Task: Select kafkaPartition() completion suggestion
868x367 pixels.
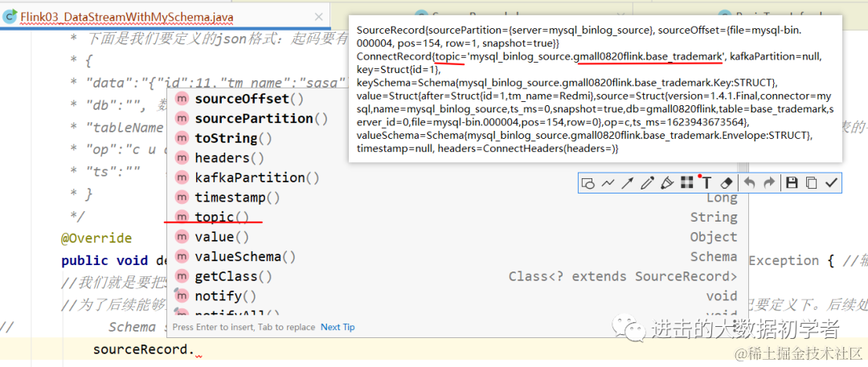Action: coord(457,177)
